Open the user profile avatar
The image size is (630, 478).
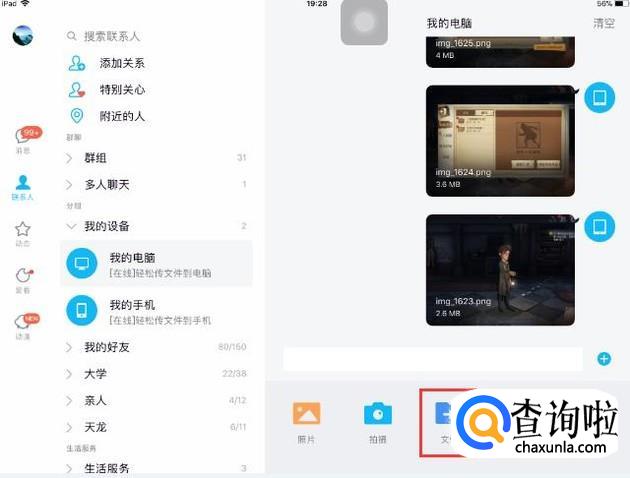22,36
